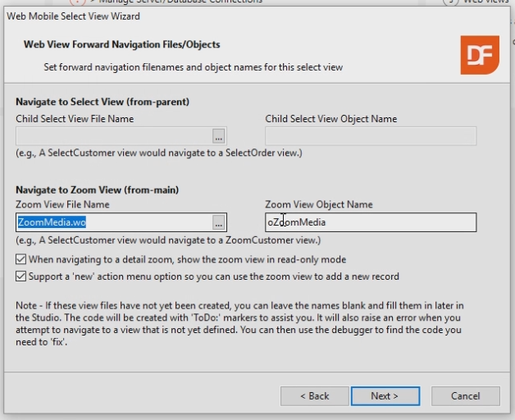Focus the Zoom View File Name field

pyautogui.click(x=113, y=222)
